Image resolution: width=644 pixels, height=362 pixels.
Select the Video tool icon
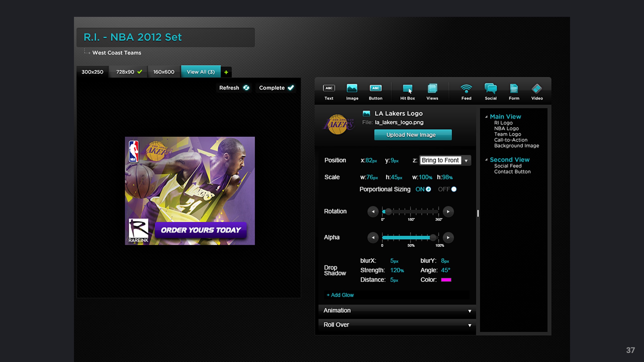pos(537,88)
